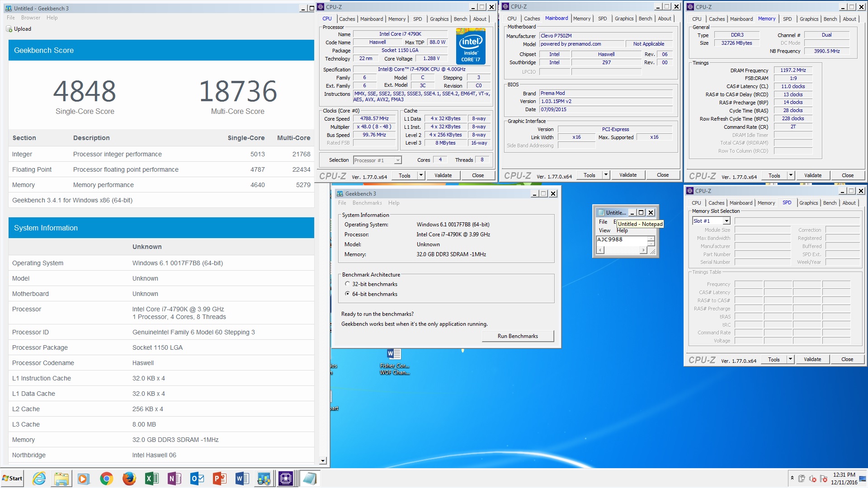Expand Tools dropdown arrow in Mainboard window
This screenshot has width=868, height=488.
(x=606, y=175)
